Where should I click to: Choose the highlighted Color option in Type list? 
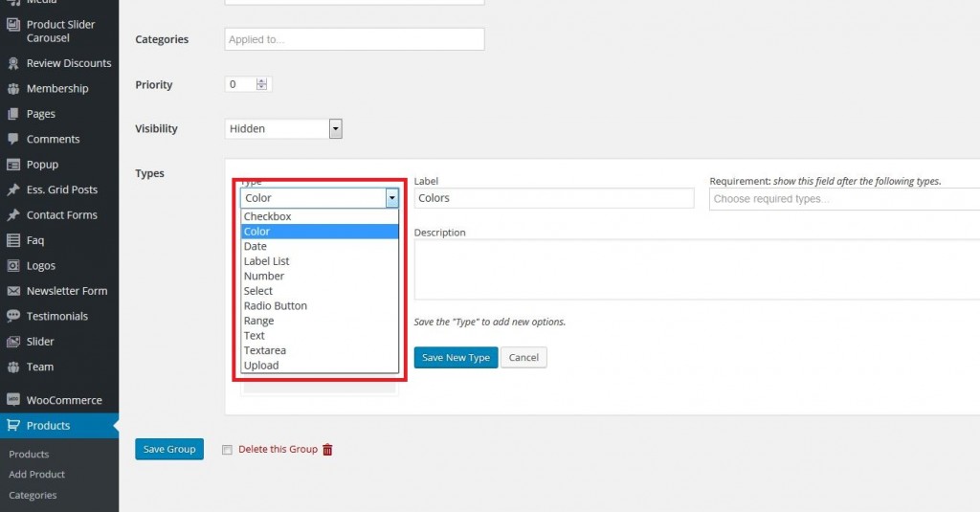[x=320, y=232]
